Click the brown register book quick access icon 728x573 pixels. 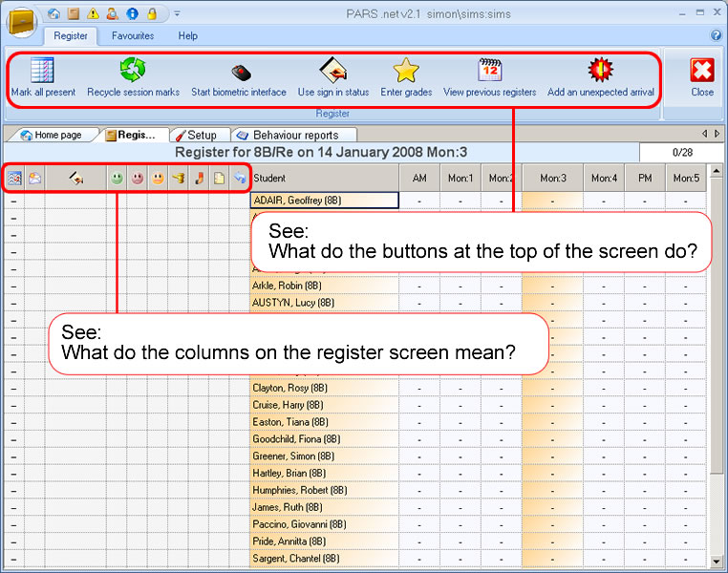click(x=74, y=14)
